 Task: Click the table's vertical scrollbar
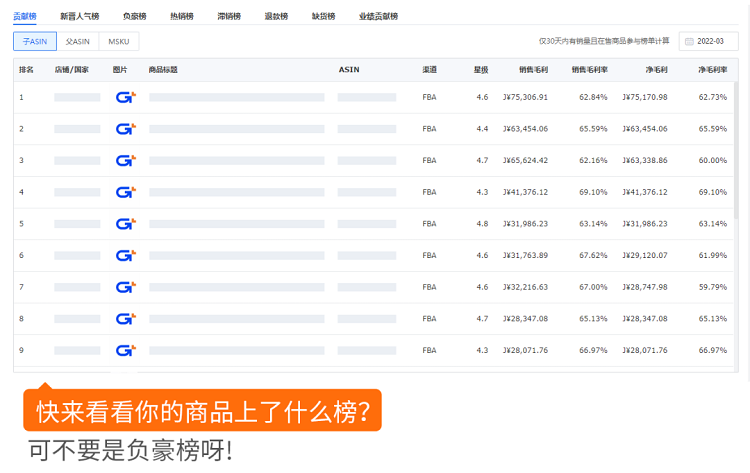tap(735, 150)
